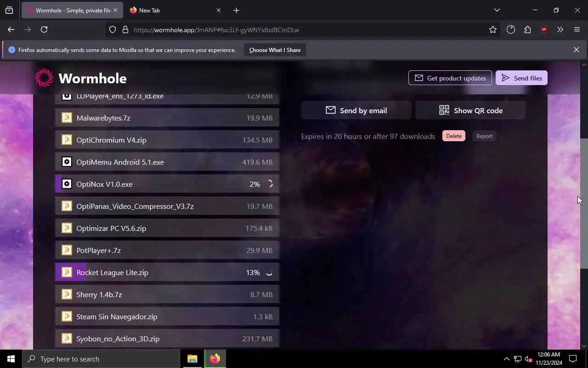Click the OptiNox V1.0.exe download progress spinner

point(270,184)
